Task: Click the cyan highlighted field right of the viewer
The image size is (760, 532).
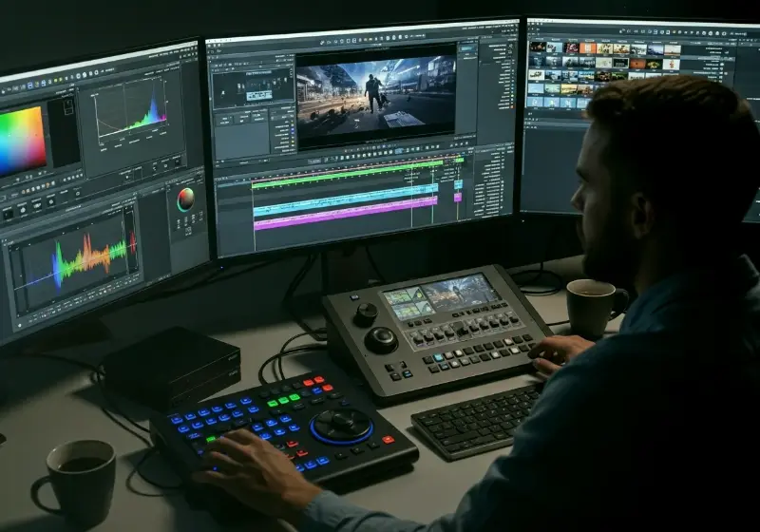Action: click(467, 49)
